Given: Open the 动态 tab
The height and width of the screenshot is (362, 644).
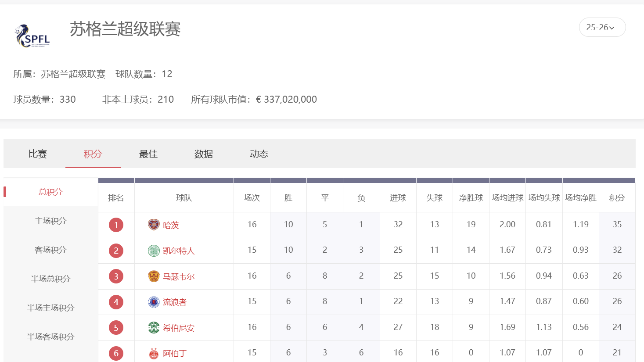Looking at the screenshot, I should coord(259,154).
